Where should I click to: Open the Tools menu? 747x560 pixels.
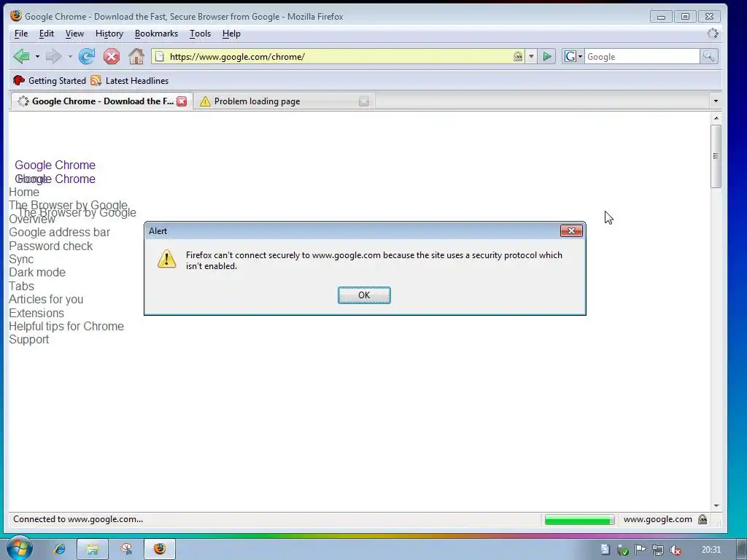(x=200, y=34)
